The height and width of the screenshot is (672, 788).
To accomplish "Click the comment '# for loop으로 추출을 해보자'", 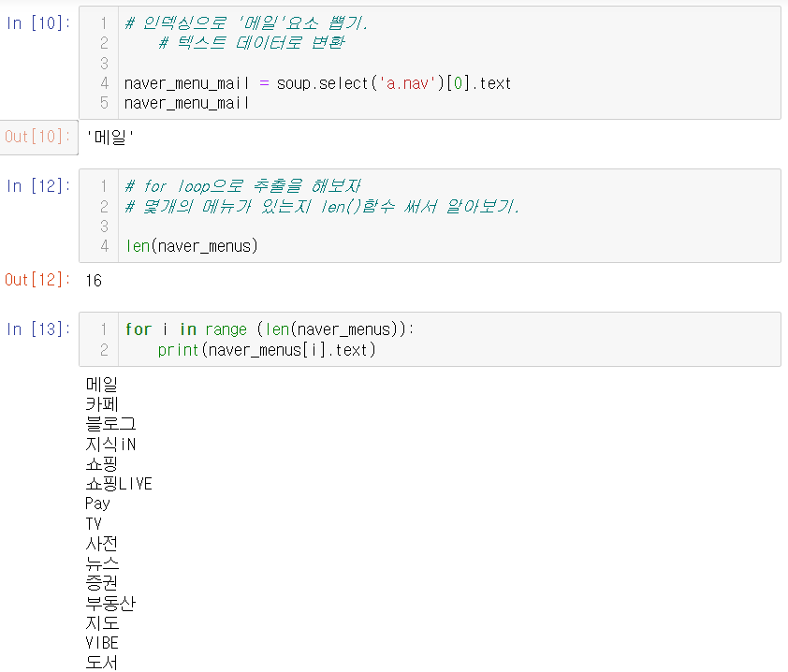I will 242,186.
